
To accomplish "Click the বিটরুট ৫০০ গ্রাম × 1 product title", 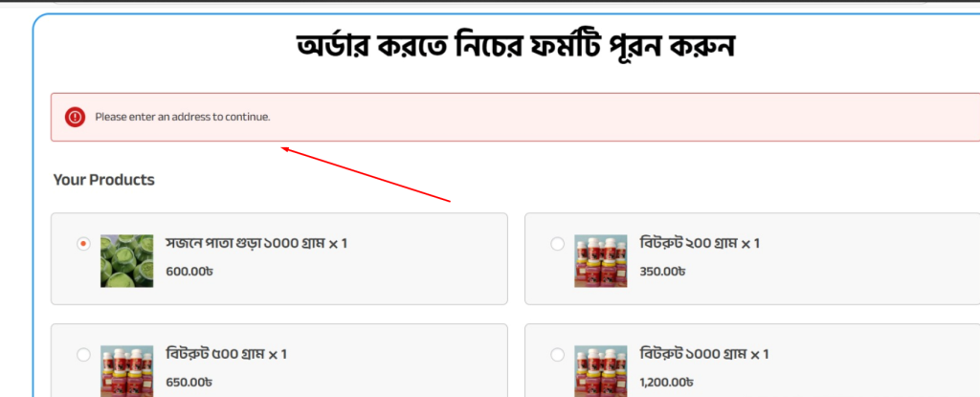I will [x=226, y=354].
